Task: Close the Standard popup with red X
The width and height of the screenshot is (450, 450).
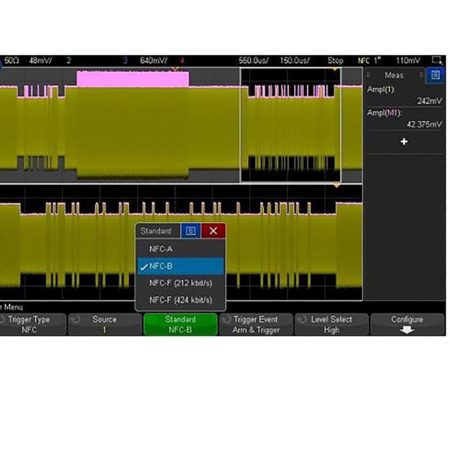Action: (213, 231)
